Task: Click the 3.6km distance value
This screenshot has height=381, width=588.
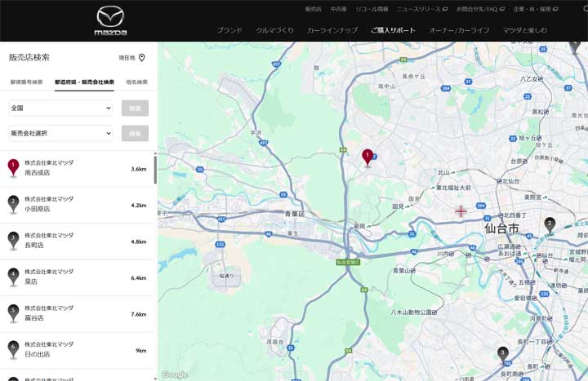Action: [x=139, y=169]
